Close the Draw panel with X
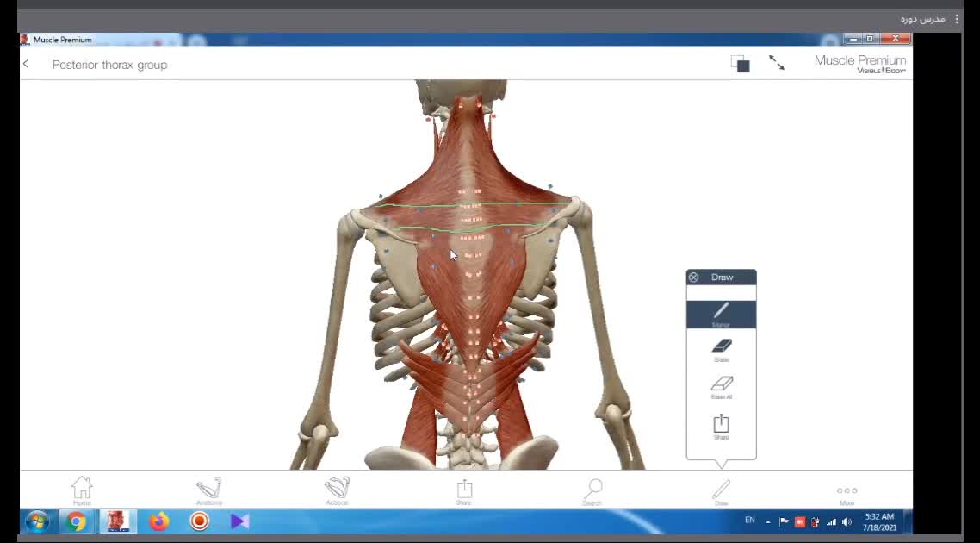 [694, 278]
